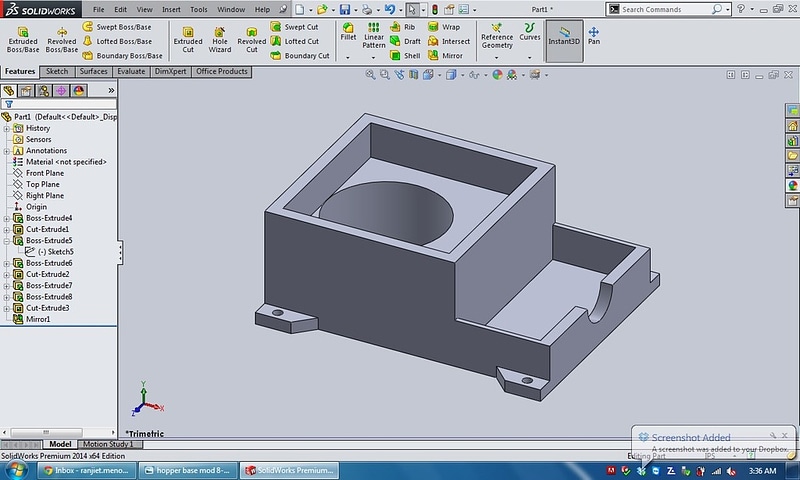Viewport: 800px width, 480px height.
Task: Open the Appearances, Scenes and Decals pane
Action: [x=792, y=186]
